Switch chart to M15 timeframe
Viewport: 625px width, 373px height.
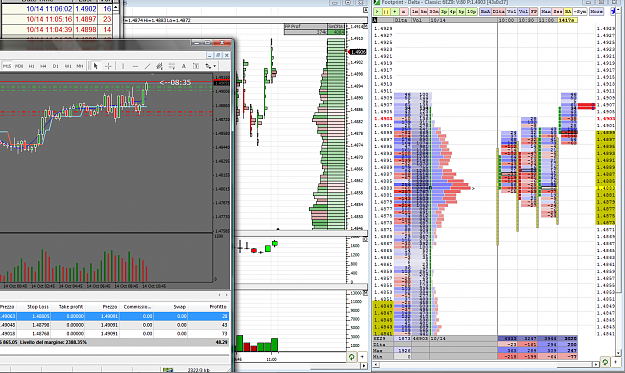click(x=7, y=66)
